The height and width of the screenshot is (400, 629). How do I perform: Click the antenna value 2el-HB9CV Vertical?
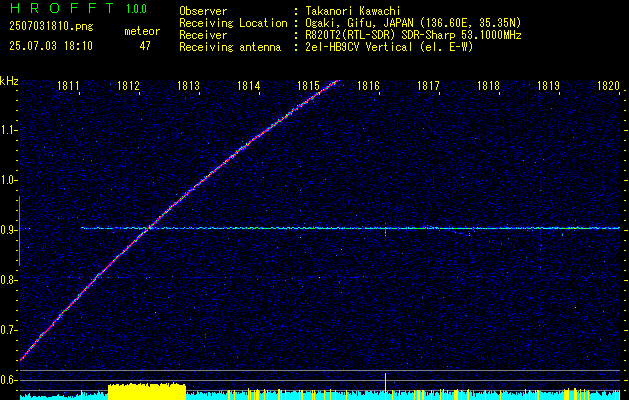pos(359,47)
